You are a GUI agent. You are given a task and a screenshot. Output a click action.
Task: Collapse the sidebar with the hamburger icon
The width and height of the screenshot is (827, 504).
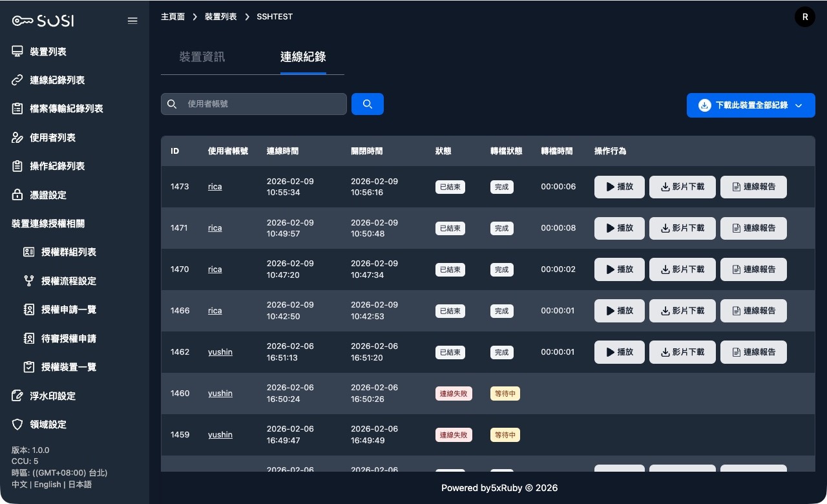coord(132,21)
